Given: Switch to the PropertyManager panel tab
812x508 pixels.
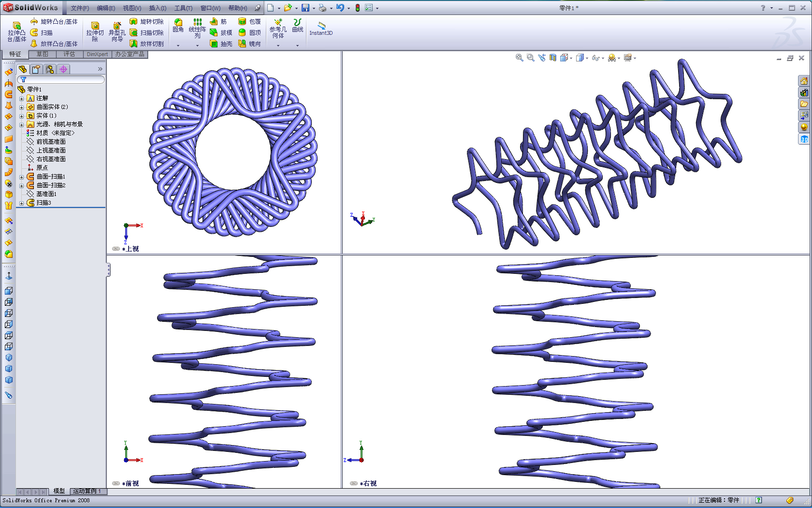Looking at the screenshot, I should pyautogui.click(x=36, y=69).
